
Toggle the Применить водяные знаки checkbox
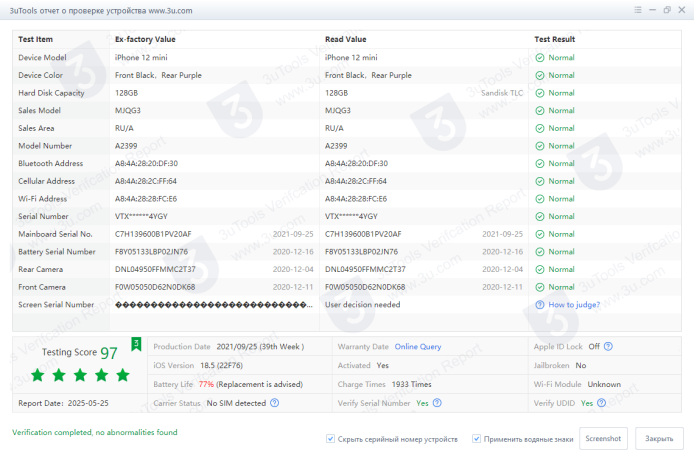(477, 439)
